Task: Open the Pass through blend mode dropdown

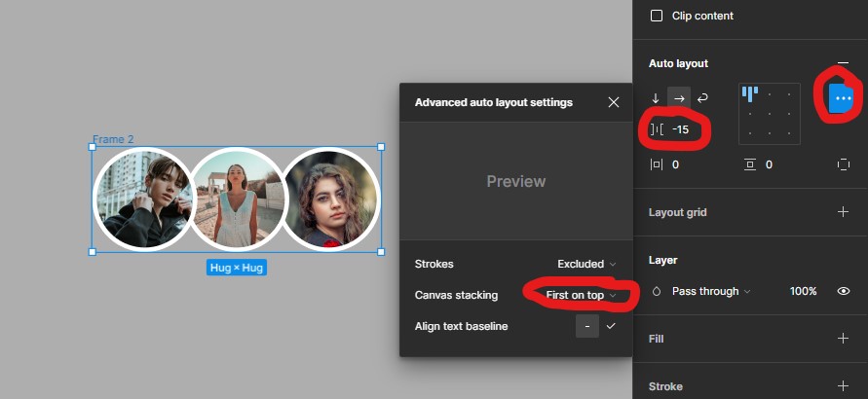Action: tap(711, 291)
